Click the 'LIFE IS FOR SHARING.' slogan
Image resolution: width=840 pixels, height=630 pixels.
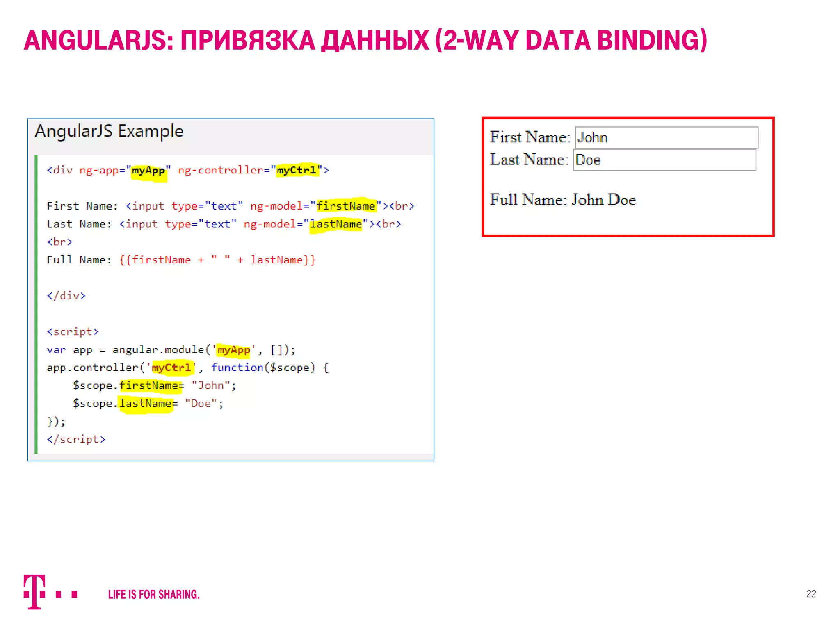coord(154,595)
